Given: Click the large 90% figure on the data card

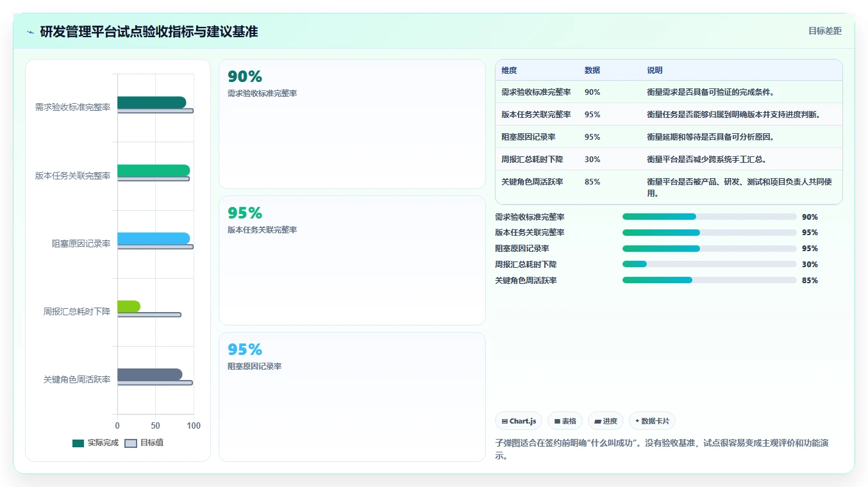Looking at the screenshot, I should coord(245,77).
